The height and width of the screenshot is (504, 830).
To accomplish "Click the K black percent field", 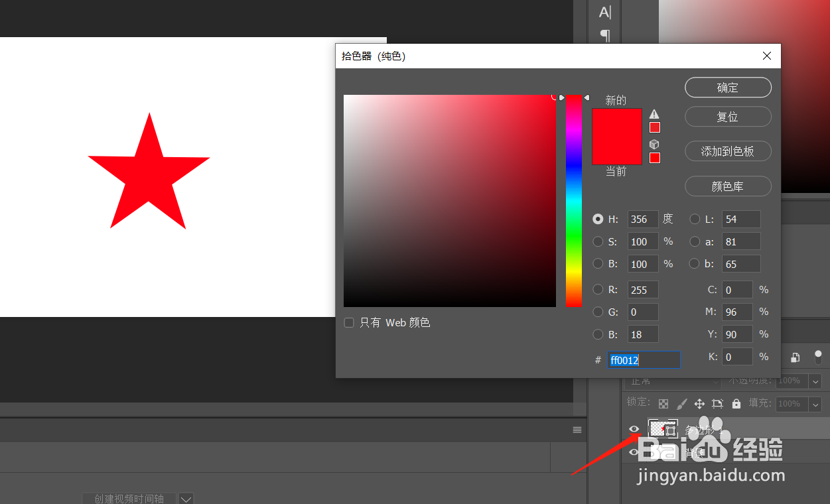I will pyautogui.click(x=738, y=357).
